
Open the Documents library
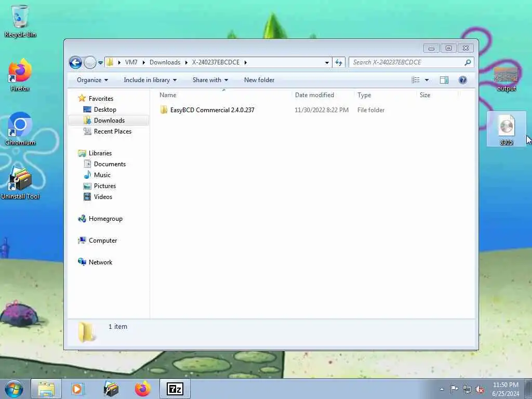pos(110,164)
